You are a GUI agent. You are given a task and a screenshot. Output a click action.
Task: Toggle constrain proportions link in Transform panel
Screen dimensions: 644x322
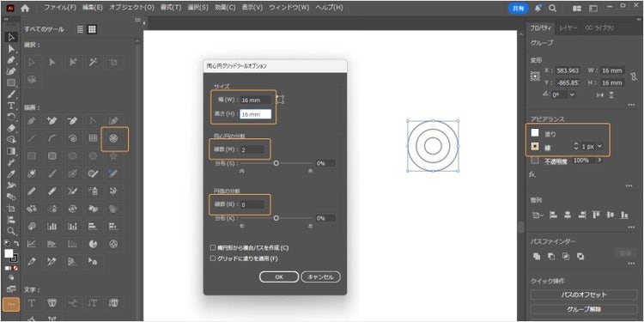635,76
